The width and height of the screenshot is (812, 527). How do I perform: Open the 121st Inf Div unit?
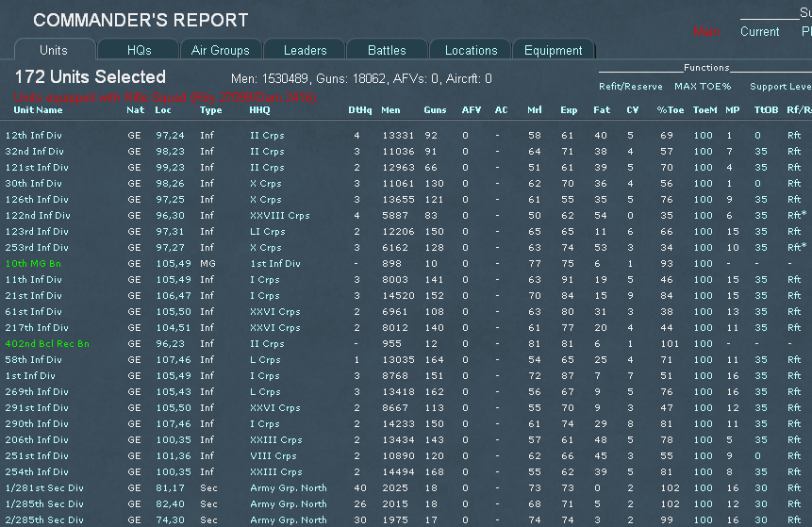tap(37, 167)
